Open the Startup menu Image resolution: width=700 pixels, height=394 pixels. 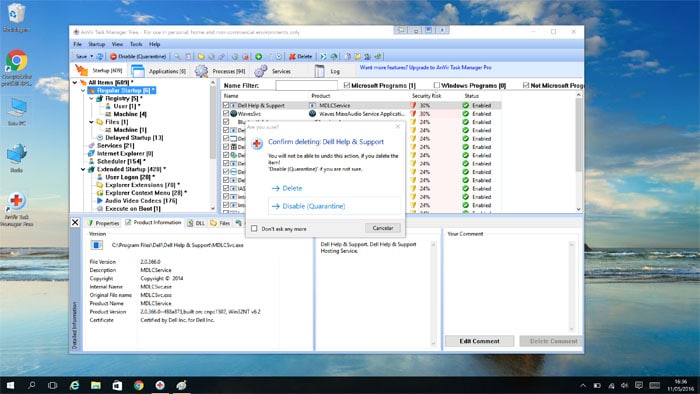coord(96,44)
